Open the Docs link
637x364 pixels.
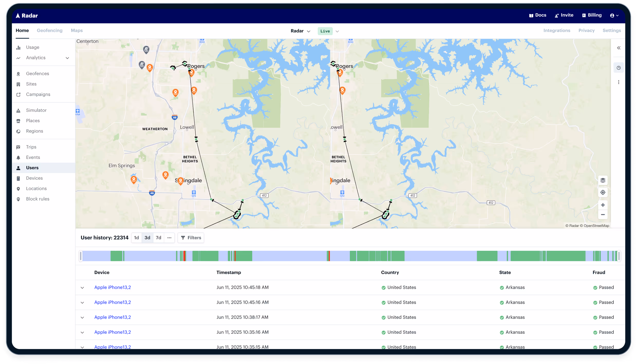pos(538,15)
